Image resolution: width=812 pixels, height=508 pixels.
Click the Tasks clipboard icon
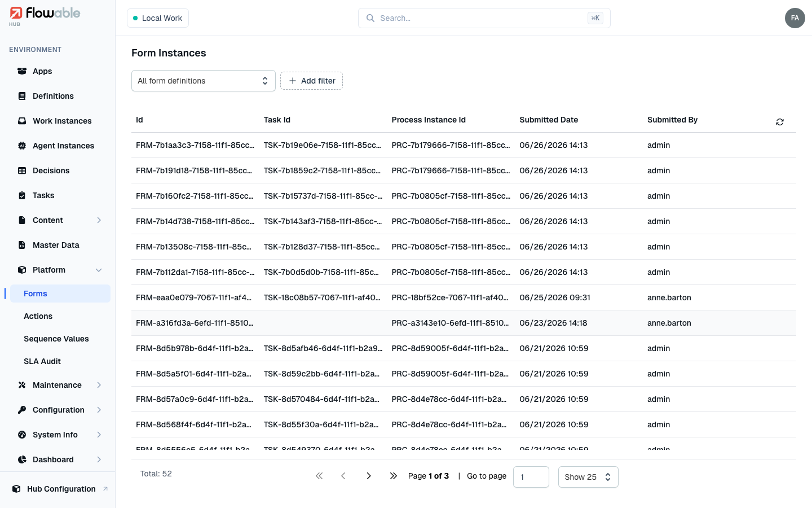pos(22,195)
